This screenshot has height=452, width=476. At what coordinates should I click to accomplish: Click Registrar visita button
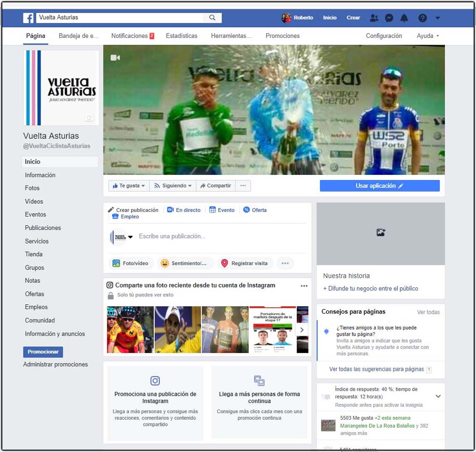[245, 263]
